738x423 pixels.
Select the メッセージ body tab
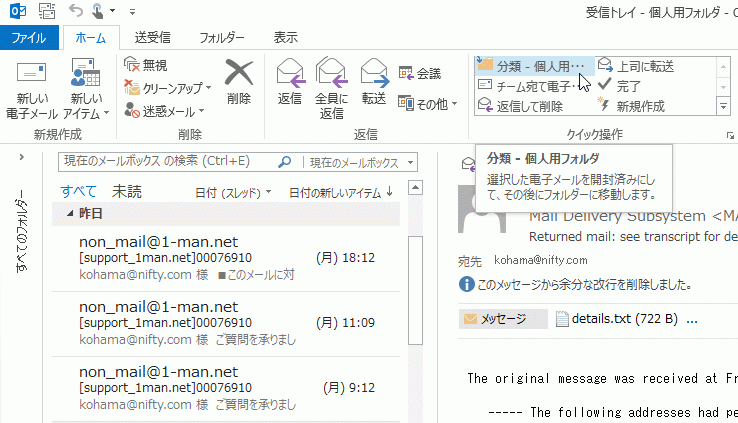(503, 319)
